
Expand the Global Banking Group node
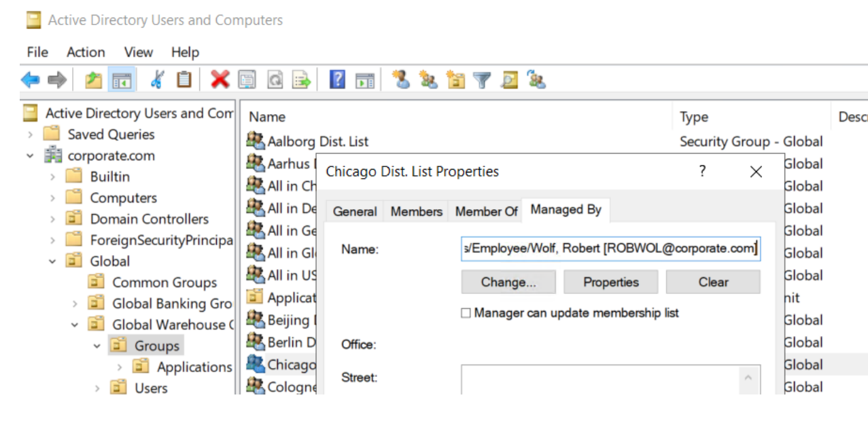(75, 304)
